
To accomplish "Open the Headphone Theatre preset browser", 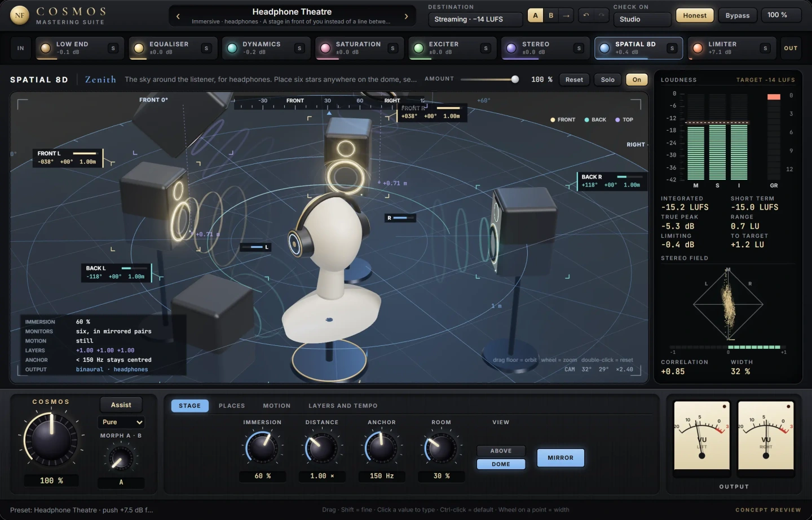I will click(292, 16).
